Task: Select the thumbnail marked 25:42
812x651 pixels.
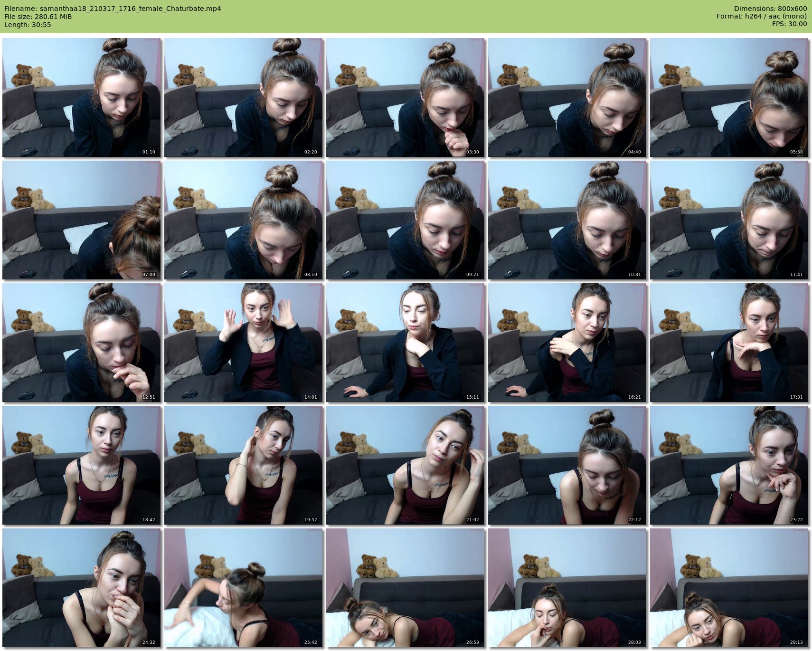Action: [244, 588]
